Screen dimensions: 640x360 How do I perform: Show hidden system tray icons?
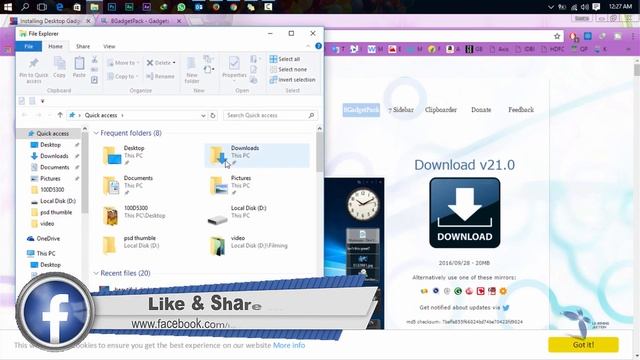pos(550,7)
